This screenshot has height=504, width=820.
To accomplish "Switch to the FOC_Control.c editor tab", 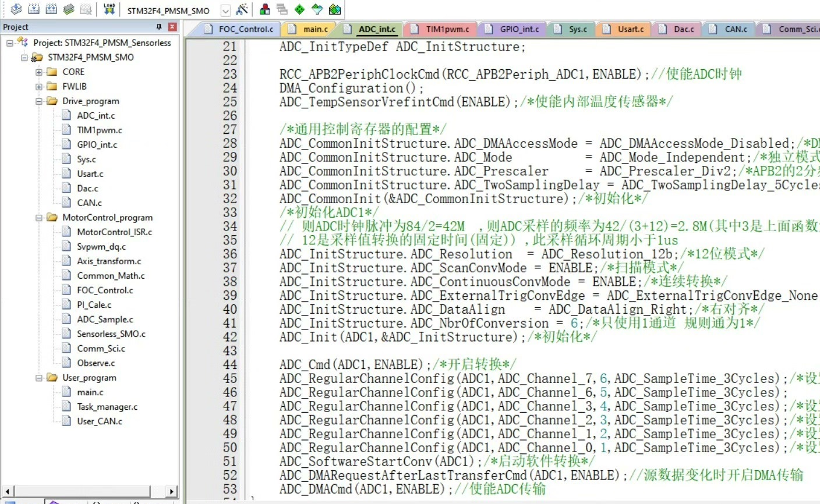I will (x=239, y=29).
